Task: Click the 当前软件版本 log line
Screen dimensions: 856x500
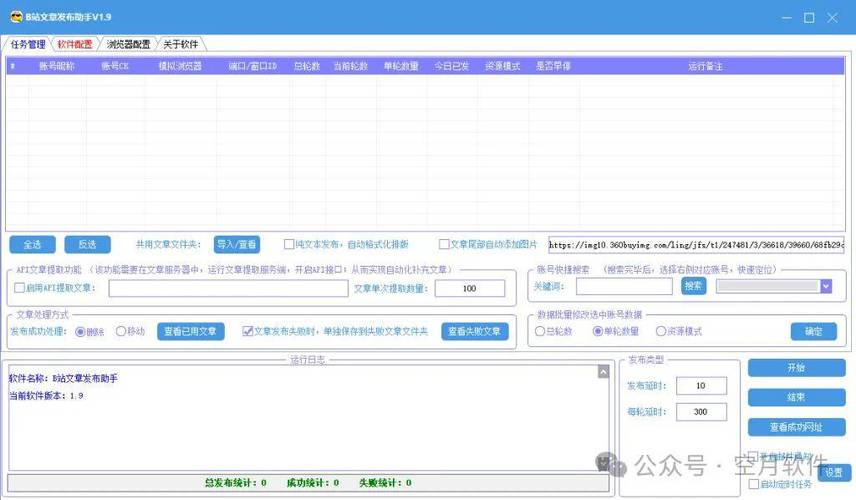Action: 46,395
